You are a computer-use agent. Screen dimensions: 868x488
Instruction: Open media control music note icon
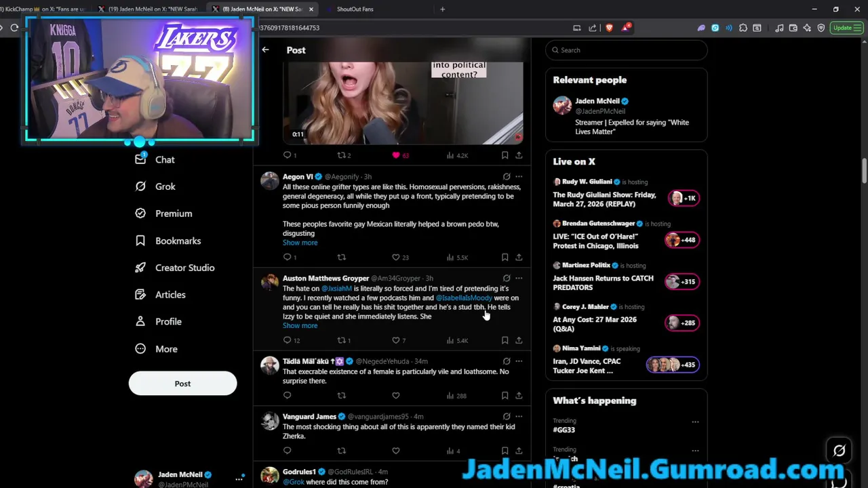click(779, 28)
